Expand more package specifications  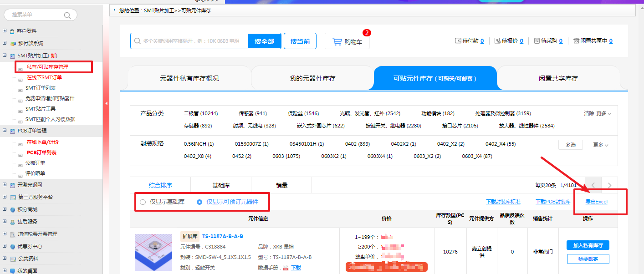[600, 145]
